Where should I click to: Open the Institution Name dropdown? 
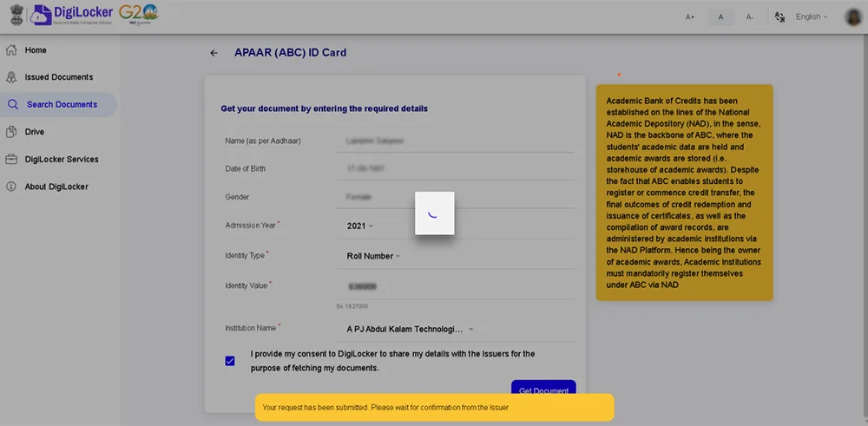pyautogui.click(x=410, y=329)
